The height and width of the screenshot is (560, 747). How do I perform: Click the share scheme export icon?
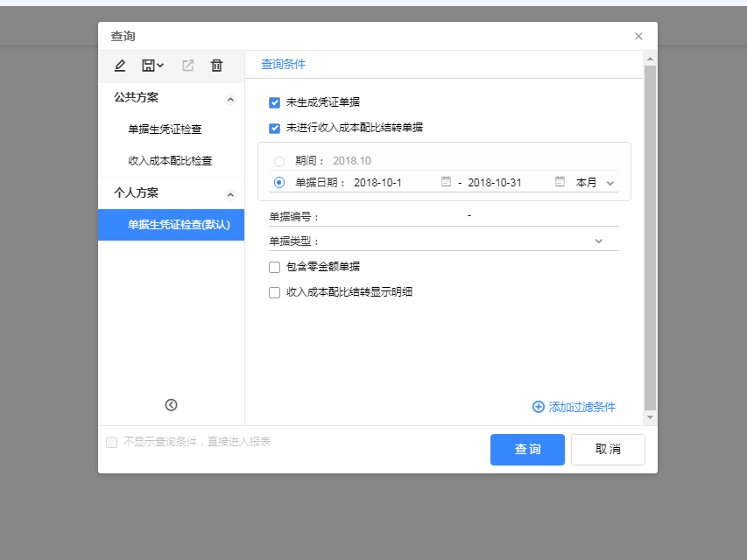187,66
